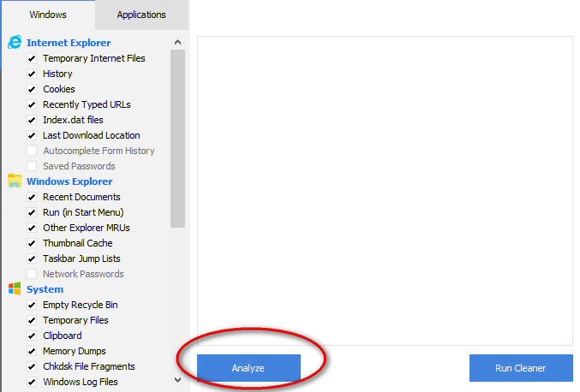Click the Last Download Location label
The image size is (580, 392).
click(92, 135)
